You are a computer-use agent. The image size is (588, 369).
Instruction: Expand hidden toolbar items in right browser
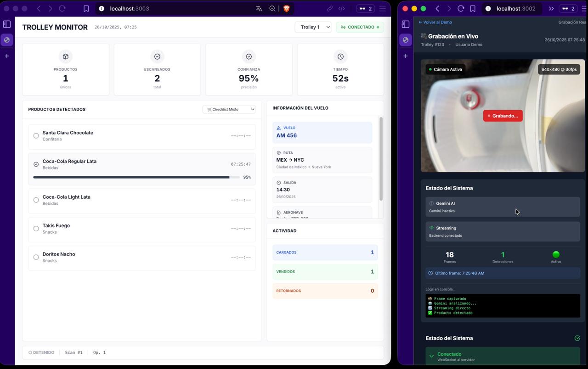(x=551, y=8)
